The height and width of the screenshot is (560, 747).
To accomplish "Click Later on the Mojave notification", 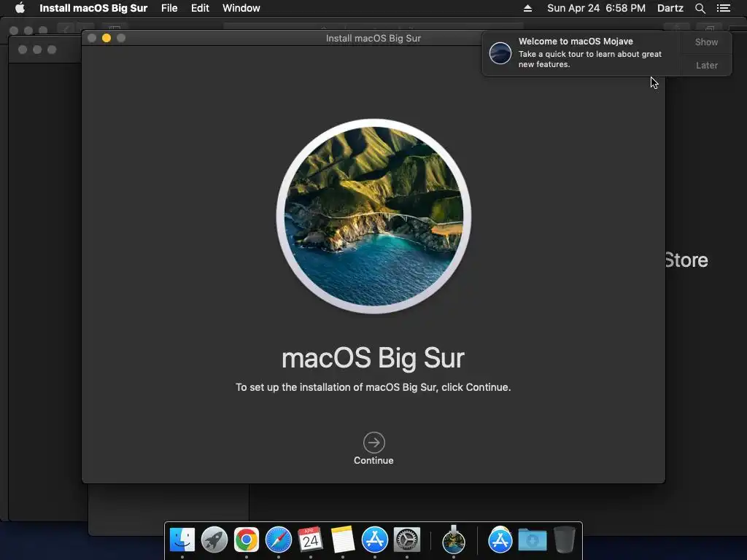I will pos(706,65).
